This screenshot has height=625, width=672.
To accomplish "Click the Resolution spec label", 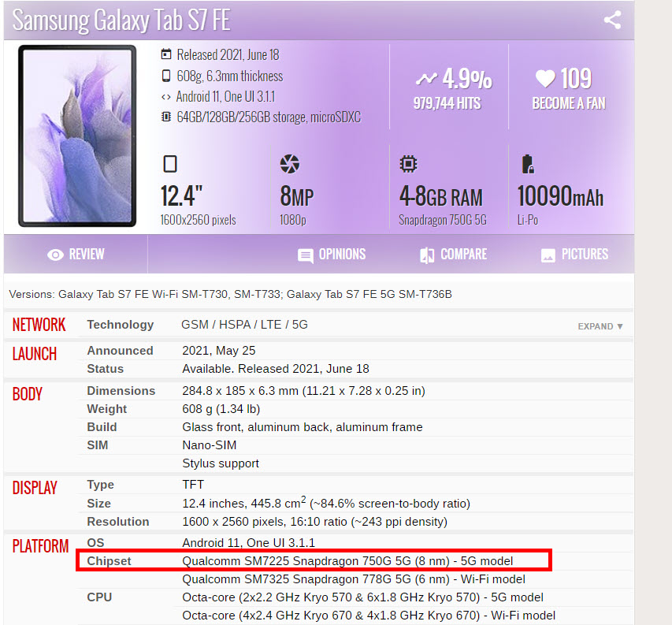I will point(118,522).
